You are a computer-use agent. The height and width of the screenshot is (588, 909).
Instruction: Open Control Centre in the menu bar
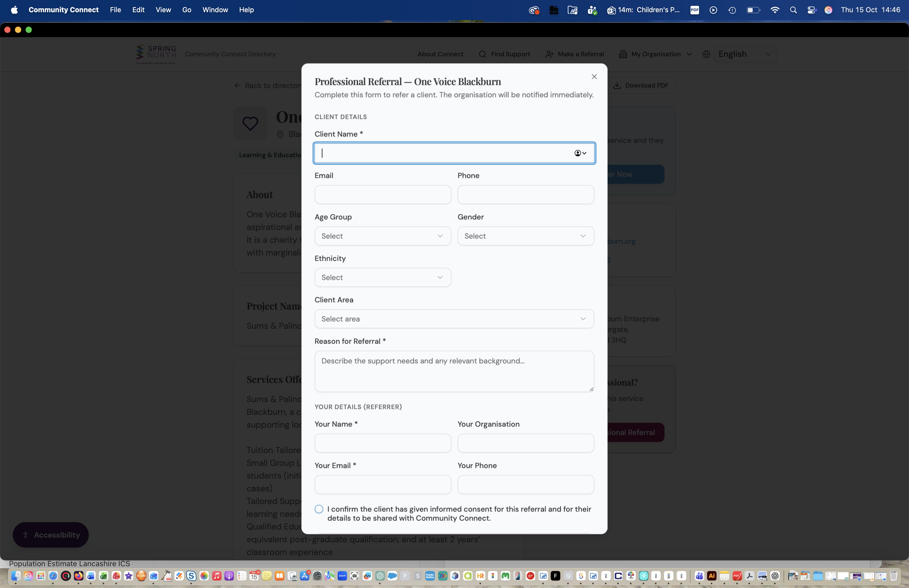click(x=811, y=10)
